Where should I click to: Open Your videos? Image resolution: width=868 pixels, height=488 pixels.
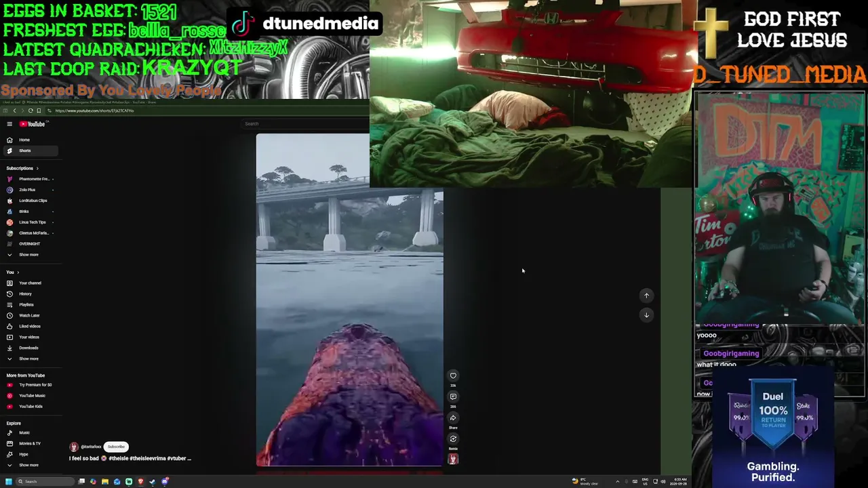coord(30,338)
